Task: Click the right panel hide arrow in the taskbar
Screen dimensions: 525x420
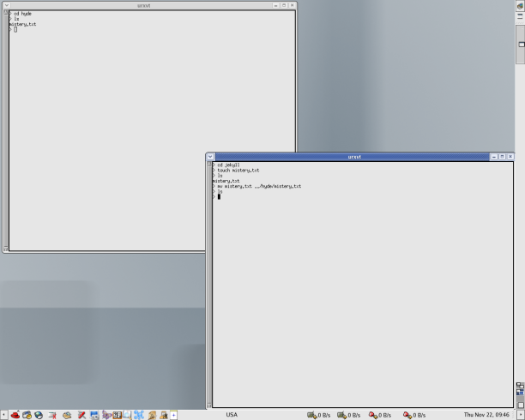Action: 521,415
